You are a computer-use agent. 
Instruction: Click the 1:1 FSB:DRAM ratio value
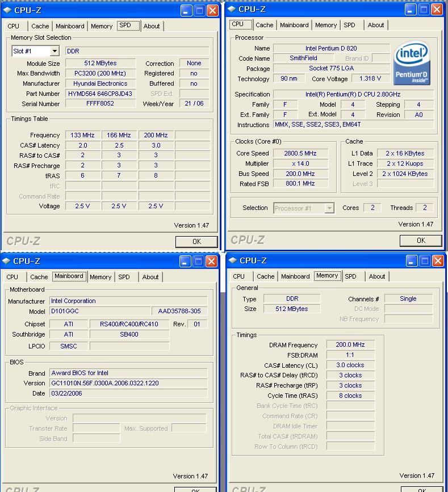tap(350, 355)
